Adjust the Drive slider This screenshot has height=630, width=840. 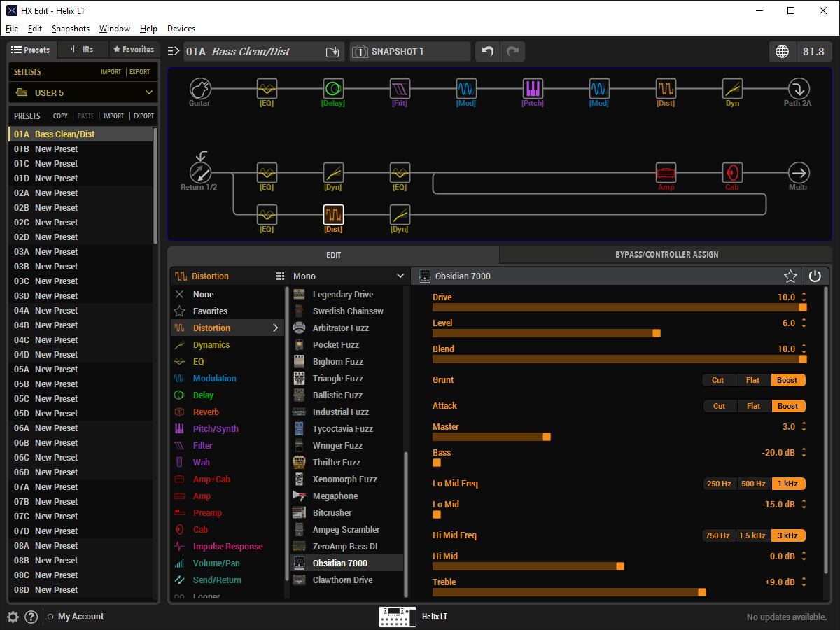pyautogui.click(x=619, y=307)
